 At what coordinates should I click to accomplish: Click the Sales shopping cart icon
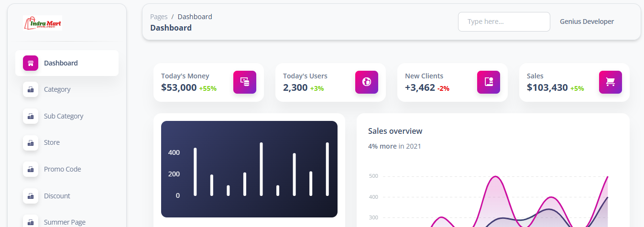[x=611, y=82]
